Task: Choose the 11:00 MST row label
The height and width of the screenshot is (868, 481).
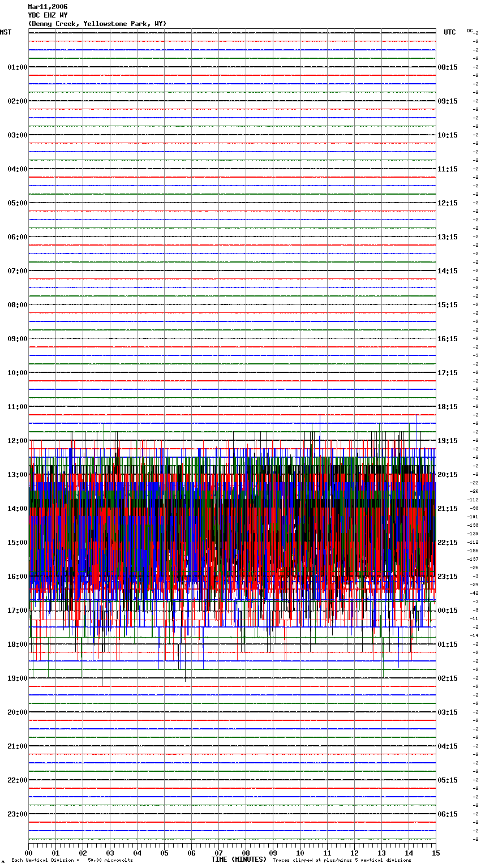Action: [18, 407]
